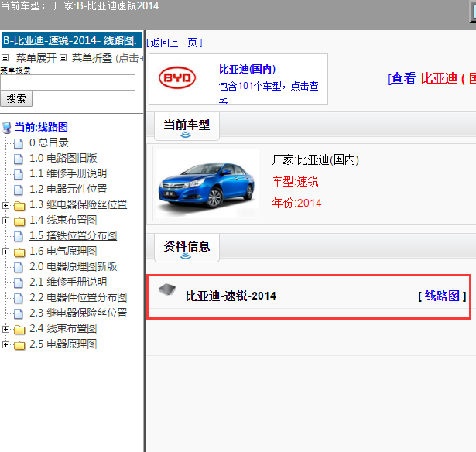Click the folder icon for 2.5 电器原理图
The height and width of the screenshot is (452, 476).
pyautogui.click(x=19, y=344)
